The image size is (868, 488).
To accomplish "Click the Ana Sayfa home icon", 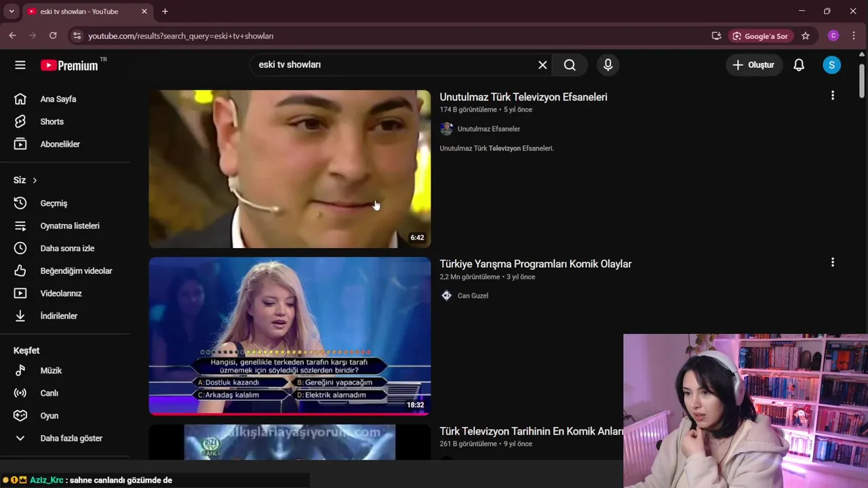I will [20, 99].
